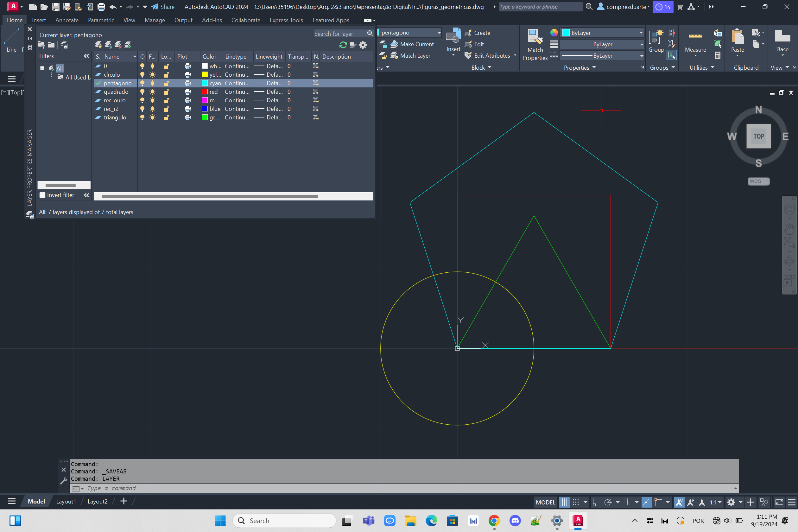
Task: Toggle the Plot printer for layer rec_ouro
Action: click(x=187, y=100)
